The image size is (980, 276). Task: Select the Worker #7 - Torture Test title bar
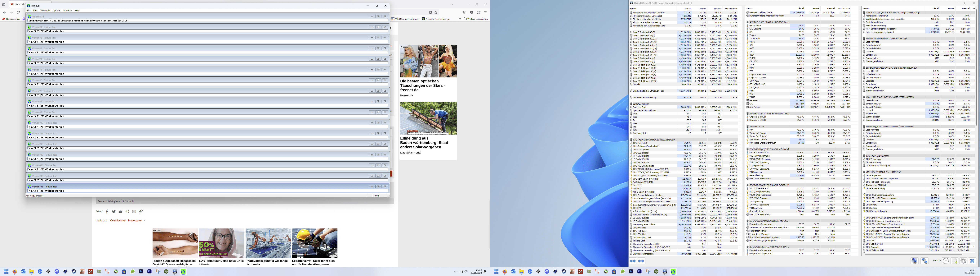208,91
